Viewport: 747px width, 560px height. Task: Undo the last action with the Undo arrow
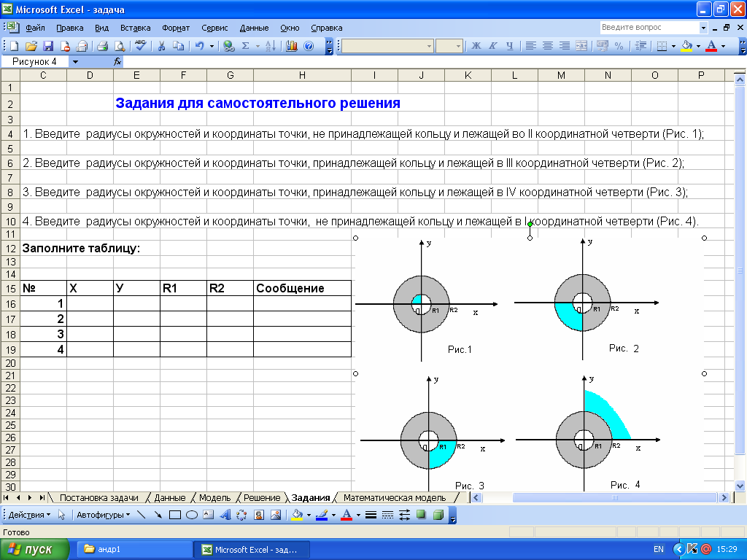[200, 46]
